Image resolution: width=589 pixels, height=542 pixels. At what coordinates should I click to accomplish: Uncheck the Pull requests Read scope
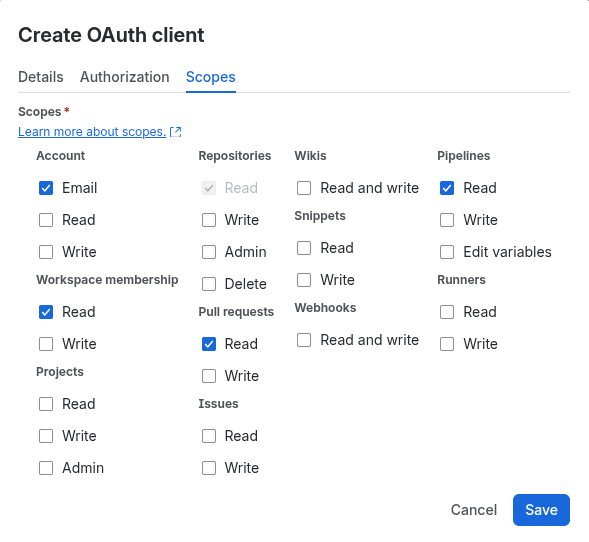coord(209,344)
